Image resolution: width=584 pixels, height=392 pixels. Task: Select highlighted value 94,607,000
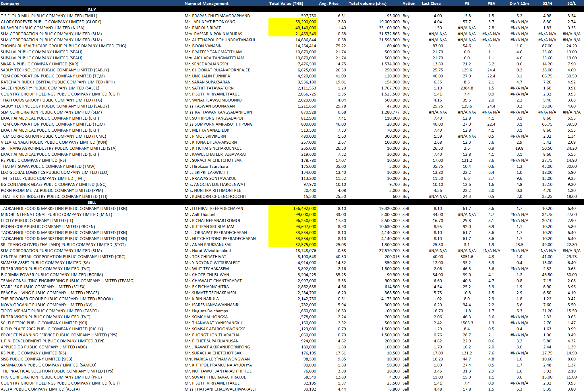[x=293, y=227]
